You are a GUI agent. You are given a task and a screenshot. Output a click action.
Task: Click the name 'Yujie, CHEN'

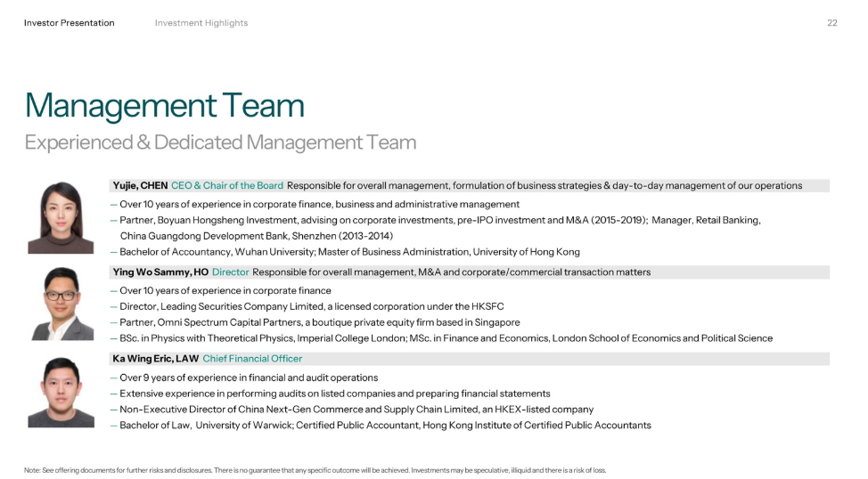click(x=139, y=186)
